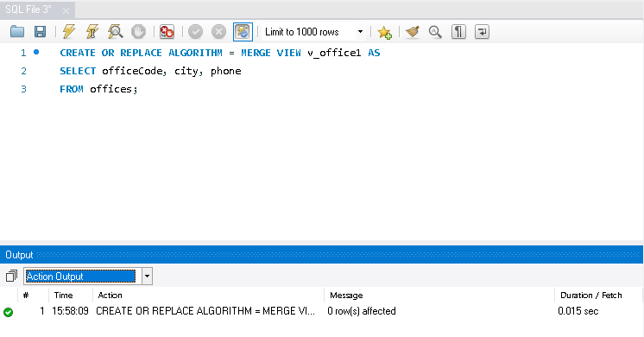The width and height of the screenshot is (644, 337).
Task: Click the Action column header
Action: (x=110, y=295)
